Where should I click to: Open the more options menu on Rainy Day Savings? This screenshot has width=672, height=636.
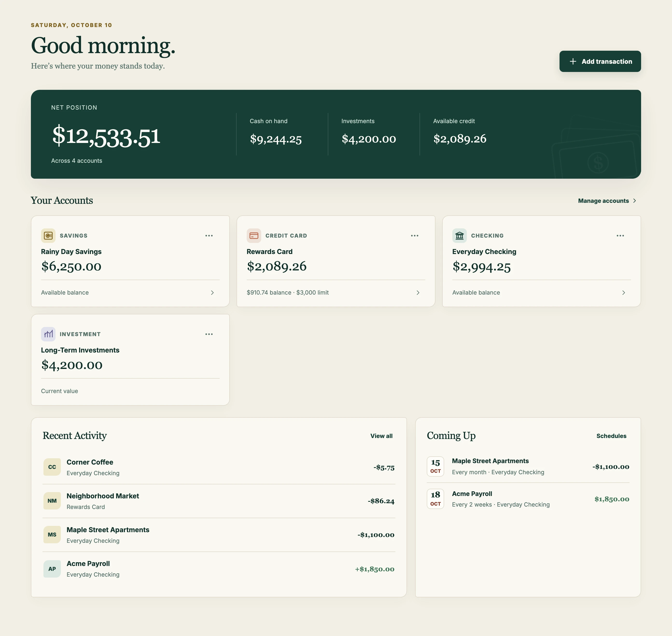click(x=209, y=236)
